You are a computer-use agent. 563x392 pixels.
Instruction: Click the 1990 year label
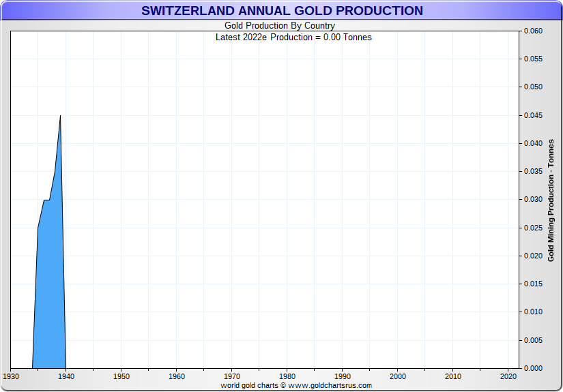tap(343, 376)
